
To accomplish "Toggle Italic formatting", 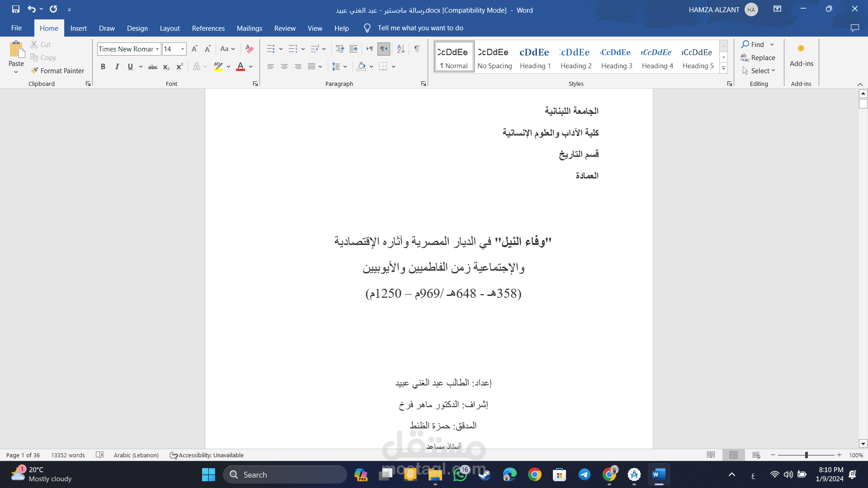I will click(x=117, y=67).
